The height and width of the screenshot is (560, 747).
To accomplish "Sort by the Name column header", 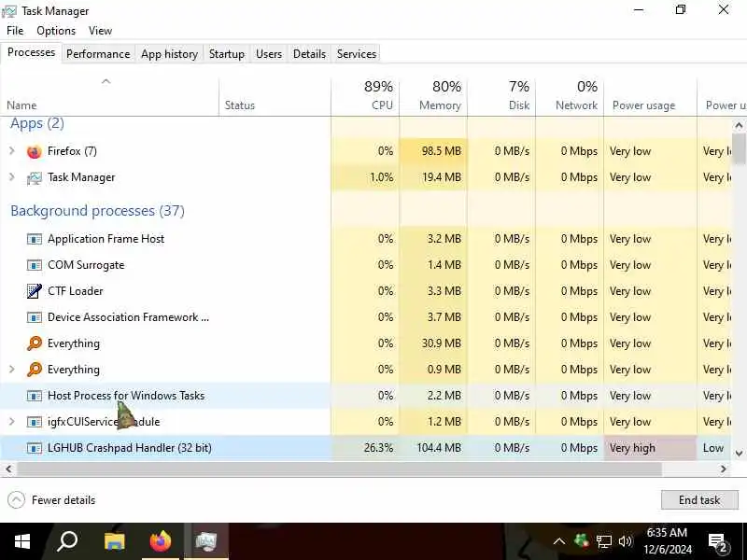I will [x=109, y=97].
